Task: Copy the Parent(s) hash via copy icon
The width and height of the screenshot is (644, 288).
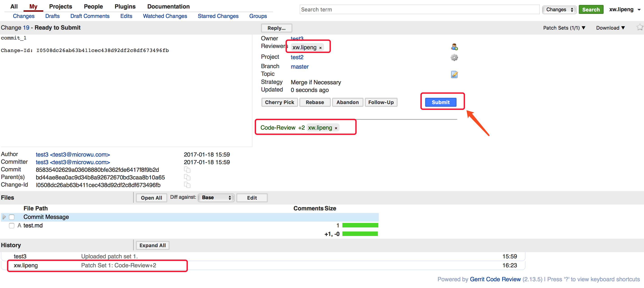Action: click(x=187, y=177)
